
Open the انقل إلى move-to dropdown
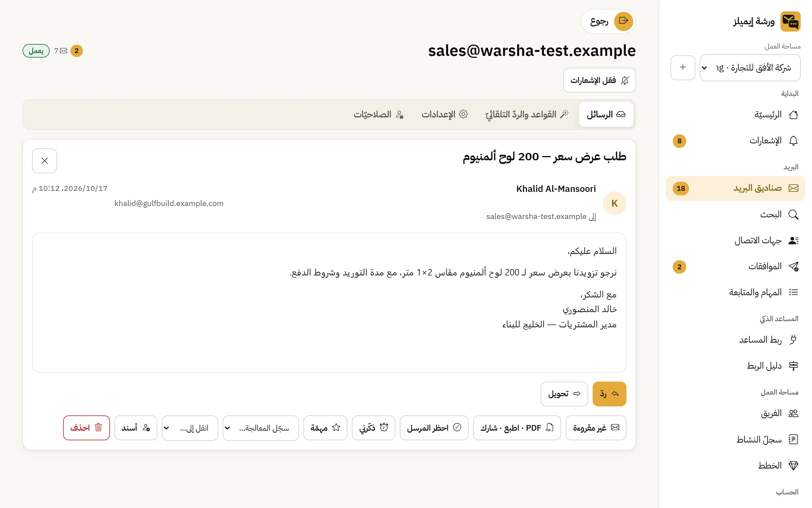[189, 428]
